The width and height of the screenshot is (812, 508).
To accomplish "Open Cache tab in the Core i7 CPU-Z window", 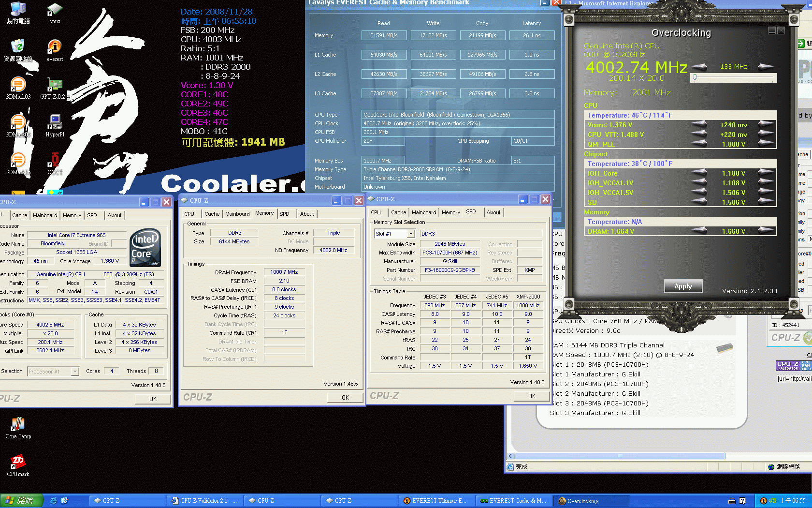I will click(20, 215).
